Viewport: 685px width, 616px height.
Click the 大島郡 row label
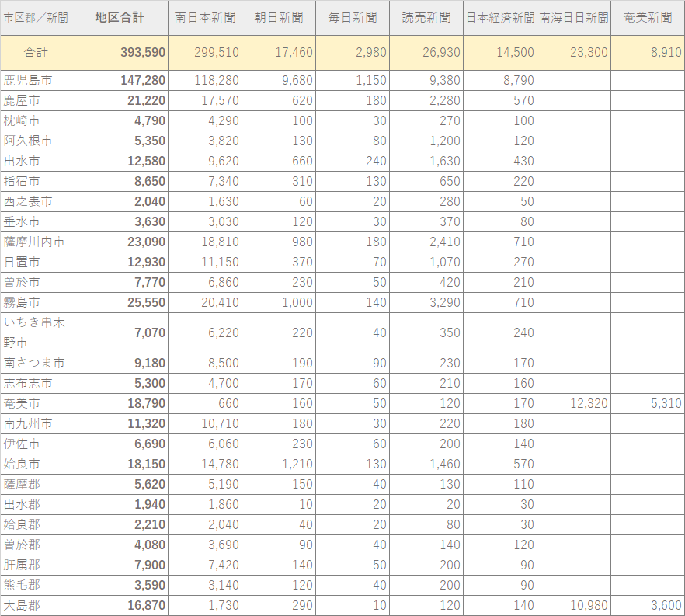(x=22, y=605)
